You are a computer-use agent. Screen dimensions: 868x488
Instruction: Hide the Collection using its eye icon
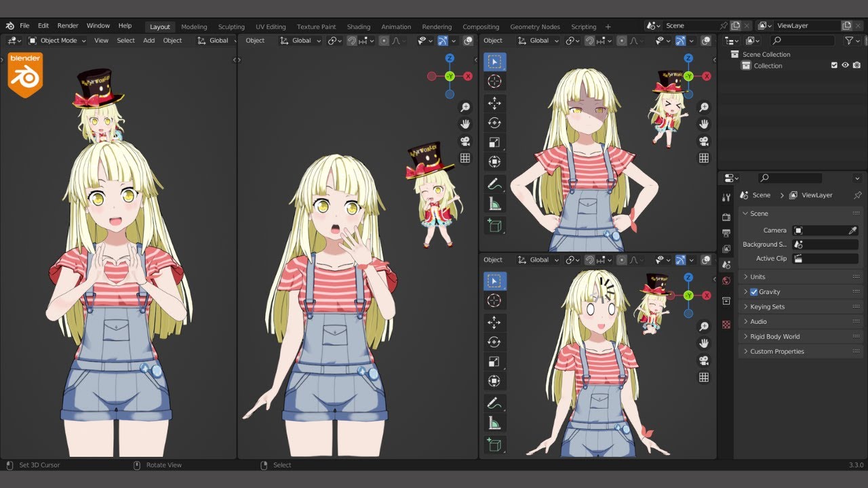(x=845, y=65)
